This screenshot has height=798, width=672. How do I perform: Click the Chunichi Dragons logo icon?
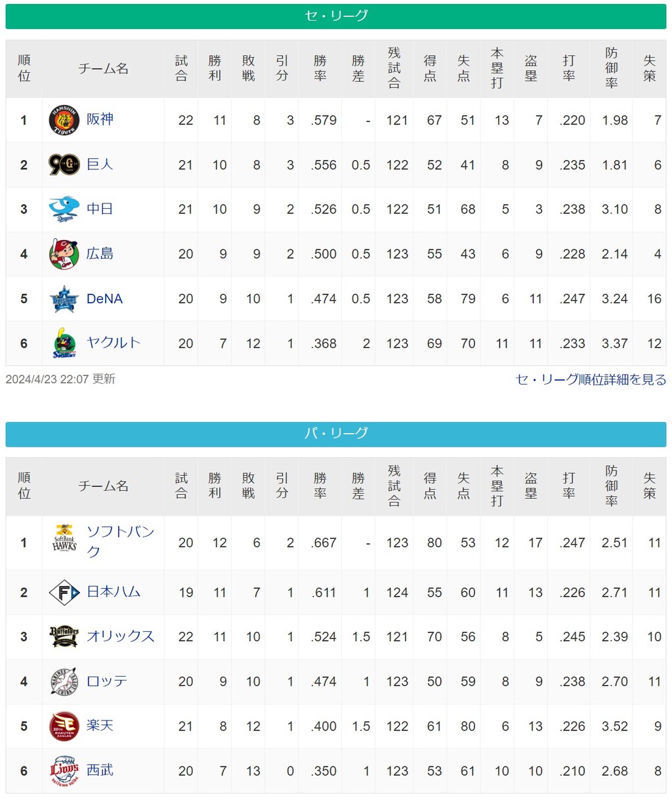pos(64,209)
